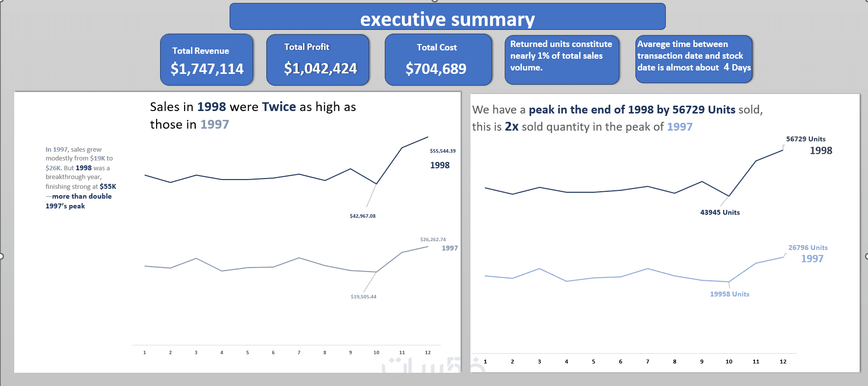Click the $19,505.44 data label
The width and height of the screenshot is (868, 386).
pyautogui.click(x=363, y=297)
